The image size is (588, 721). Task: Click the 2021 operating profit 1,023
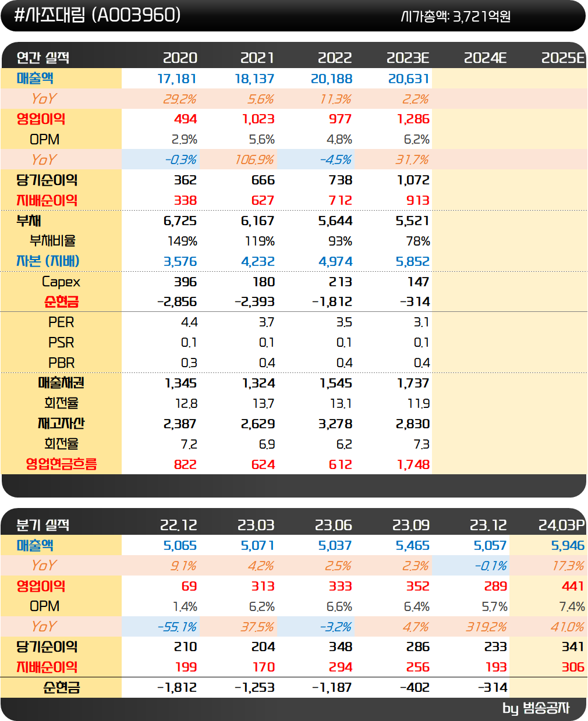pos(258,119)
